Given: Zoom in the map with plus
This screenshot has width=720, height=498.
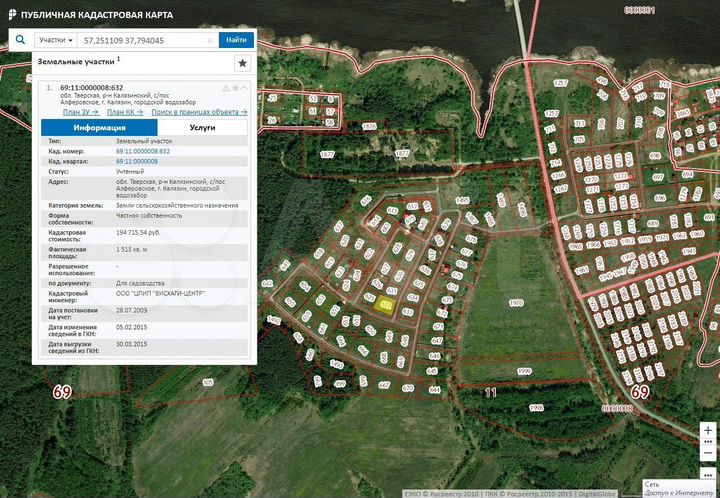Looking at the screenshot, I should click(x=708, y=431).
